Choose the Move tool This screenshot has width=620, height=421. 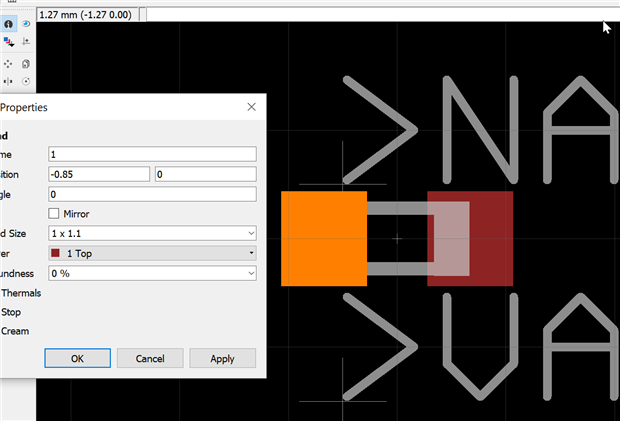8,64
